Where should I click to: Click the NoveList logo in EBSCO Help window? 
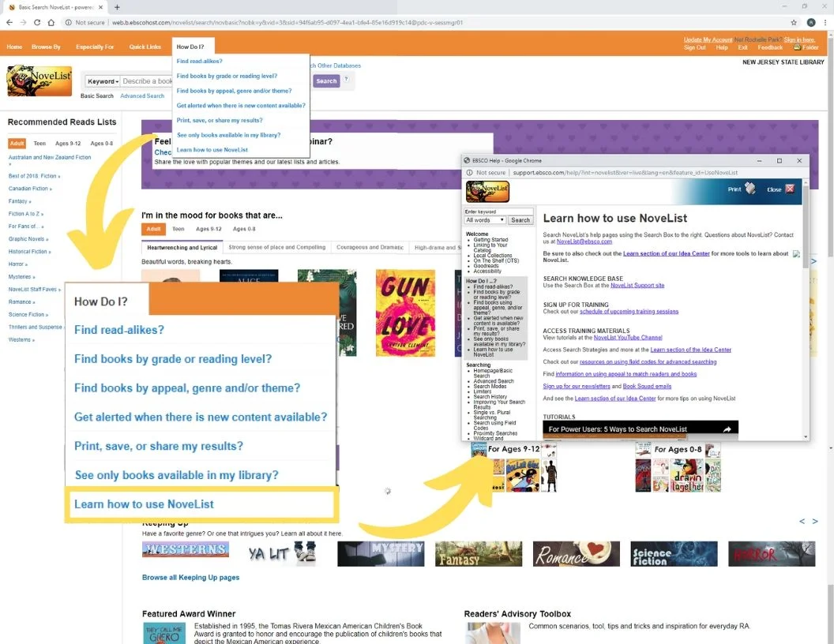pos(487,191)
